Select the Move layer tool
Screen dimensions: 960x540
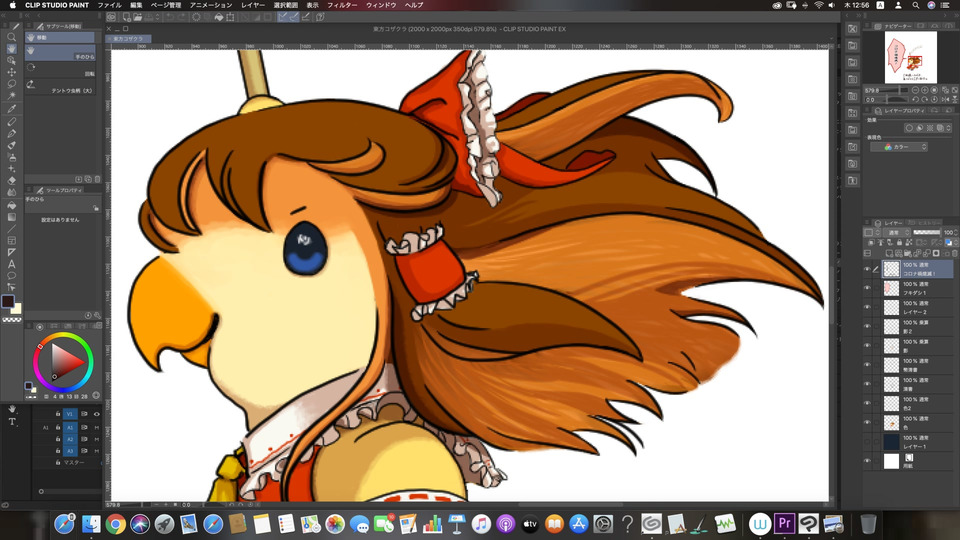tap(12, 72)
